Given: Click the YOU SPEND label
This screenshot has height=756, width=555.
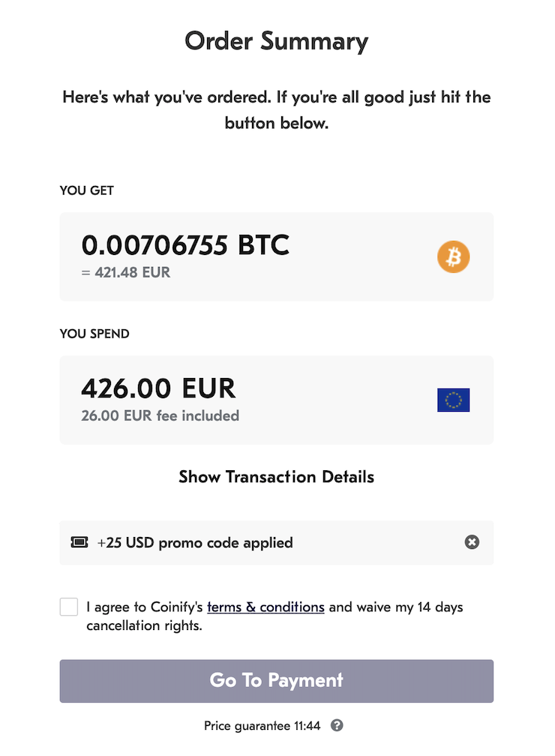Looking at the screenshot, I should tap(94, 334).
